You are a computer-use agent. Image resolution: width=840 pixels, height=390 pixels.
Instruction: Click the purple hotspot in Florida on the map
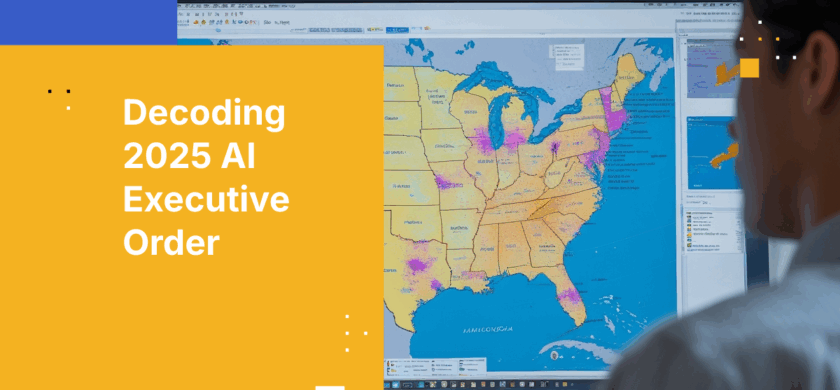click(569, 296)
